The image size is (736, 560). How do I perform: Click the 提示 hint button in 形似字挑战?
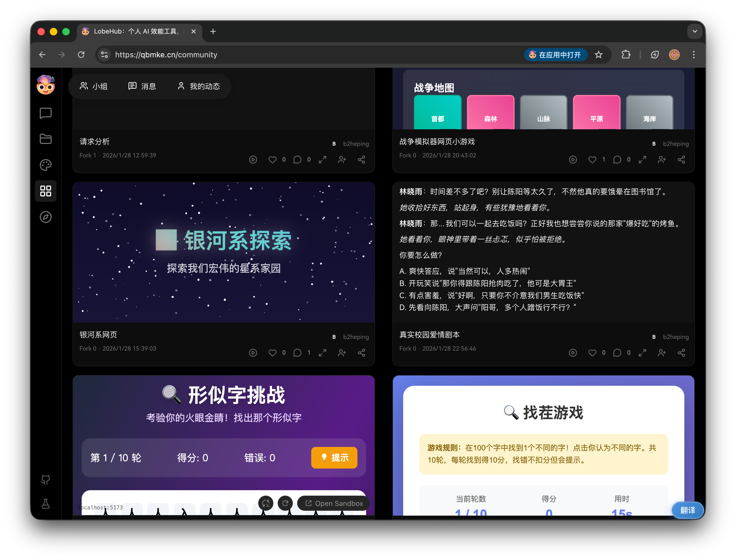(x=334, y=458)
